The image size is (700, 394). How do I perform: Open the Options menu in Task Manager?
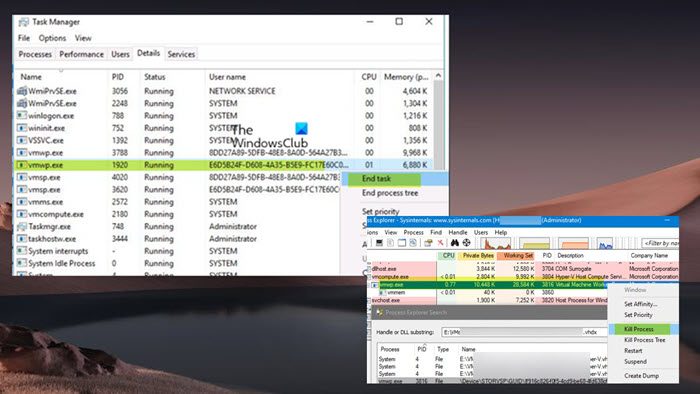(52, 38)
